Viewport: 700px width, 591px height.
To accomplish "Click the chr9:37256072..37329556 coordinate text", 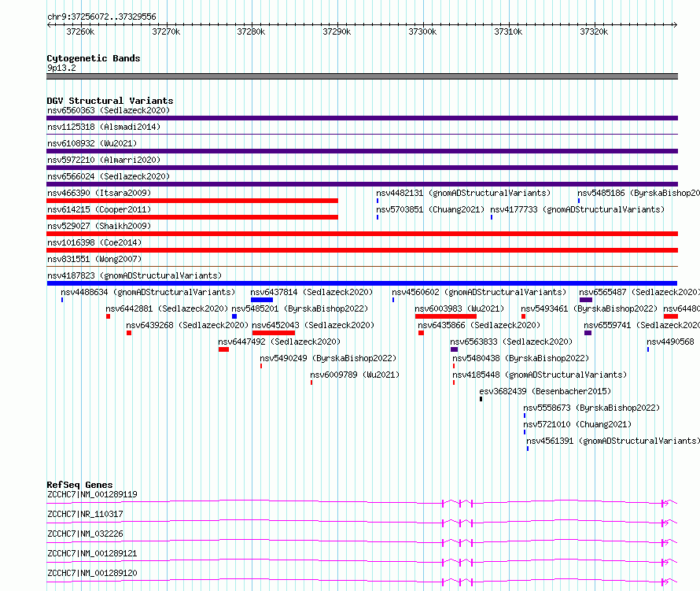I will [101, 17].
